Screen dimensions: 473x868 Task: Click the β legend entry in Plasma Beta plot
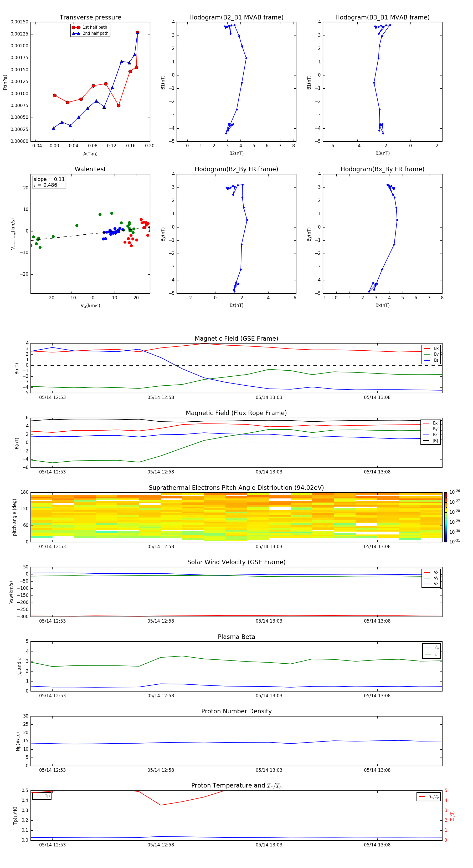(x=431, y=654)
